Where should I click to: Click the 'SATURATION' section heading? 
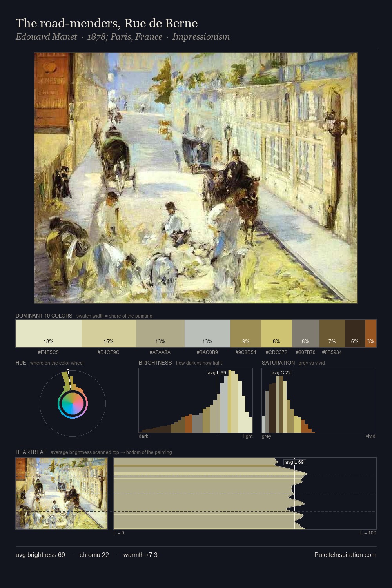(x=278, y=363)
